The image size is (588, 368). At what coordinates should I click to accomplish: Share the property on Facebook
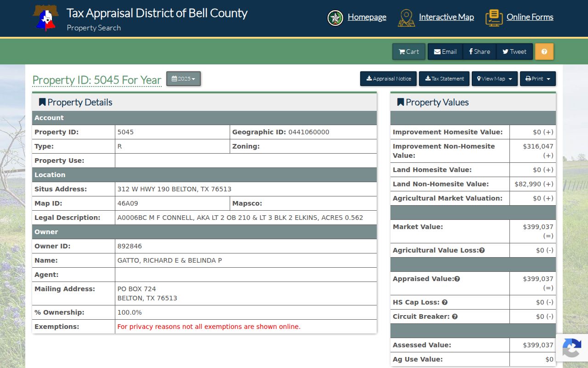[480, 52]
